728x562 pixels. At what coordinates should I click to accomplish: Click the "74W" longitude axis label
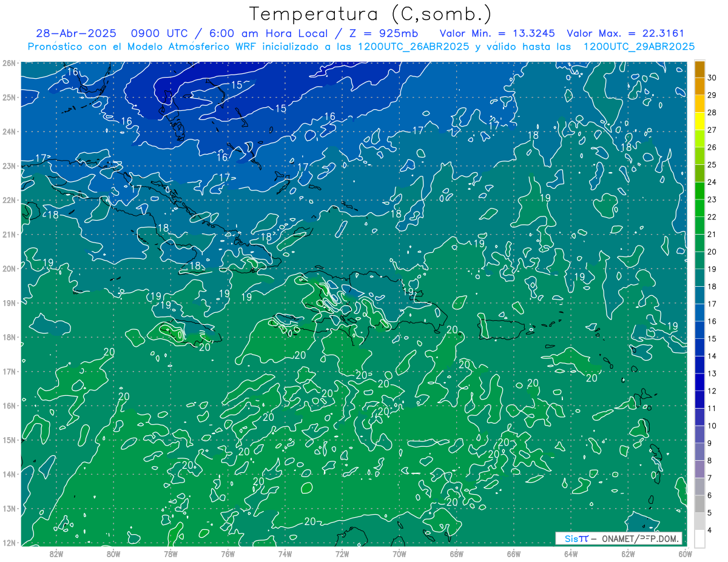pyautogui.click(x=285, y=554)
